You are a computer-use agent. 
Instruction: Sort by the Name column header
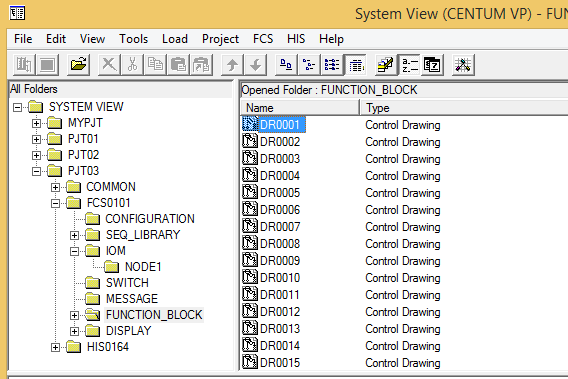300,108
